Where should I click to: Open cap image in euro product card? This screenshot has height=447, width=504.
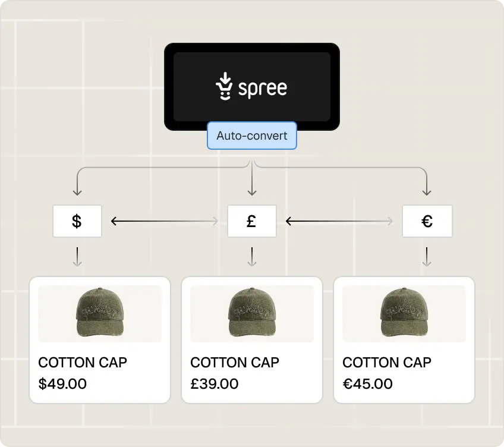click(x=404, y=313)
